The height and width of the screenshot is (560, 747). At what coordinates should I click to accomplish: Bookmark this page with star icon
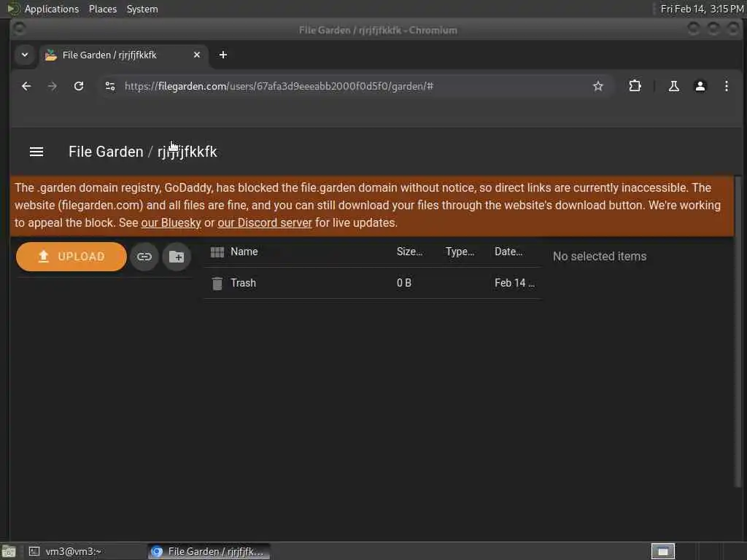[x=598, y=86]
